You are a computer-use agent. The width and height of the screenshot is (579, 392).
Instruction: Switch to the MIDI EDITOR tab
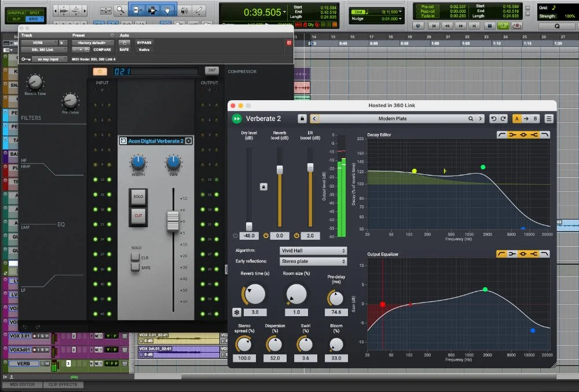pos(22,383)
